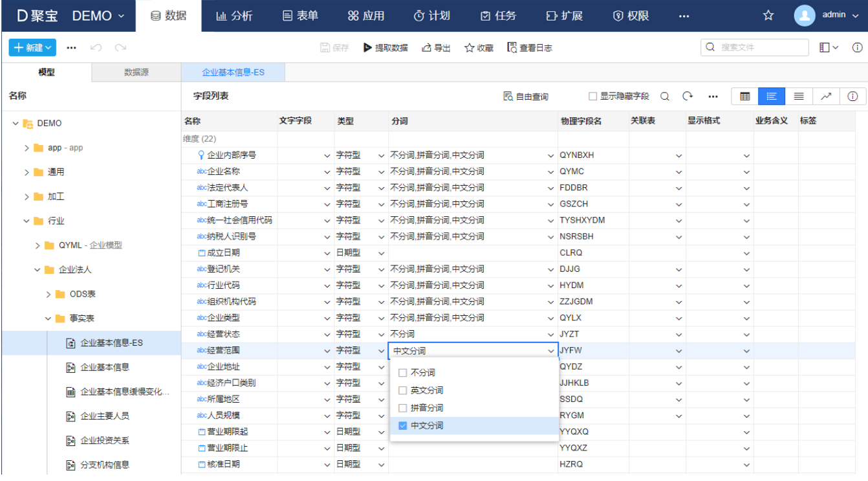Open the 应用 top menu
The height and width of the screenshot is (481, 868).
click(366, 16)
